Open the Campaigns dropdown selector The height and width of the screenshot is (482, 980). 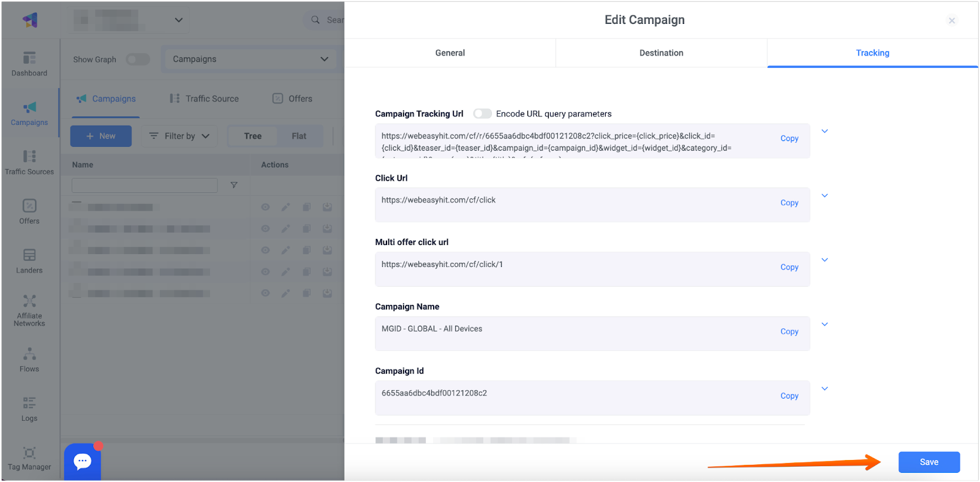click(x=250, y=59)
